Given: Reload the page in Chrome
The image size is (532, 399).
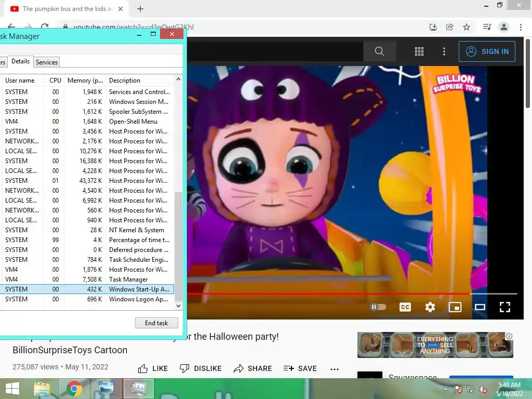Looking at the screenshot, I should [45, 27].
